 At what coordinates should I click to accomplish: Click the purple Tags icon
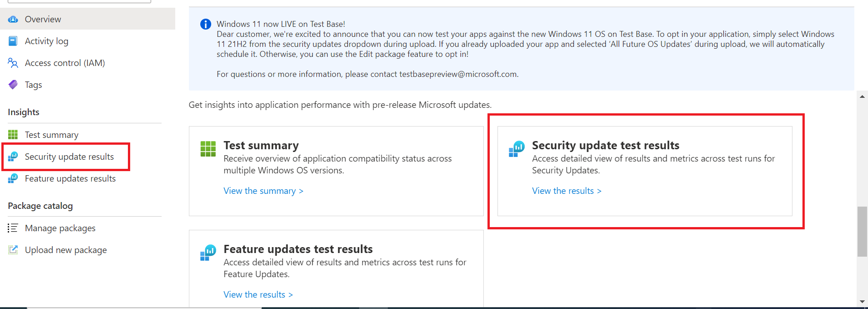[13, 85]
